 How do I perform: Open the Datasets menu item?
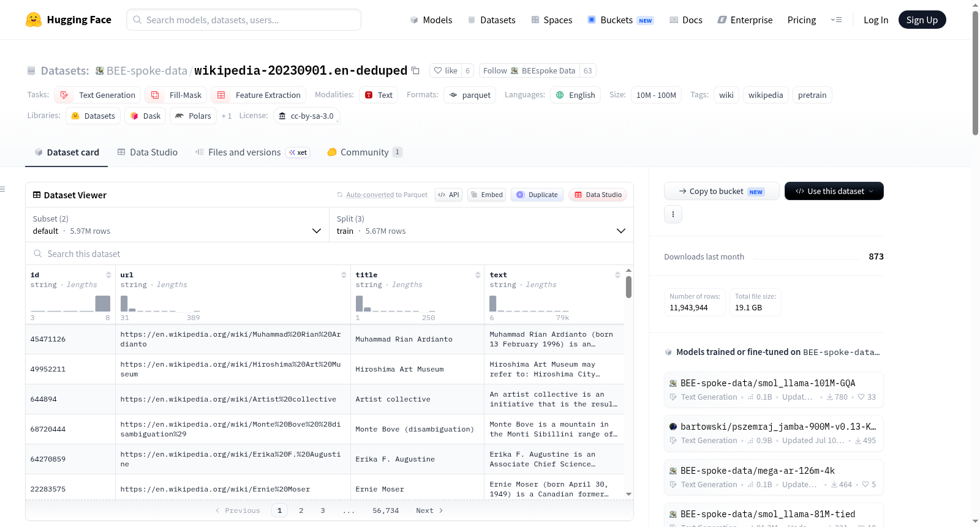492,20
